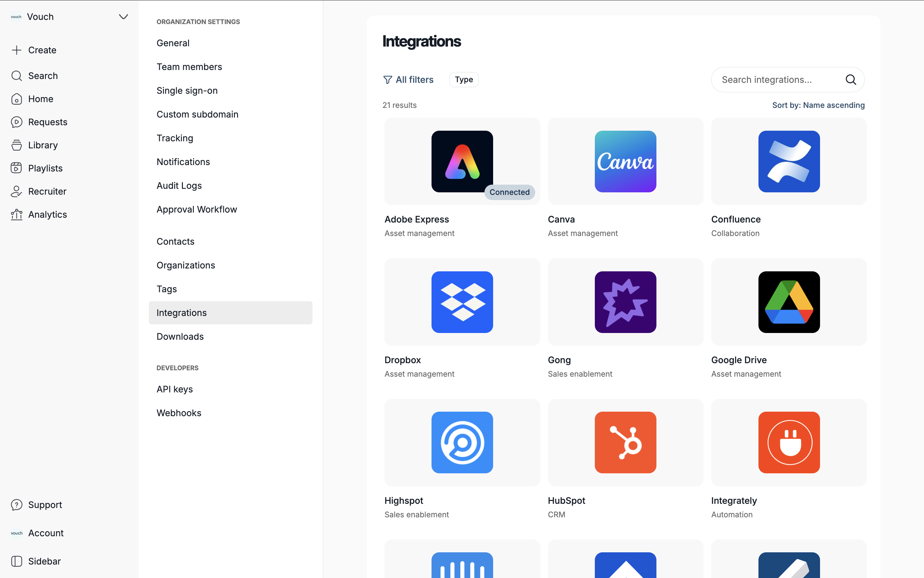This screenshot has height=578, width=924.
Task: Open the Gong integration logo
Action: click(625, 302)
